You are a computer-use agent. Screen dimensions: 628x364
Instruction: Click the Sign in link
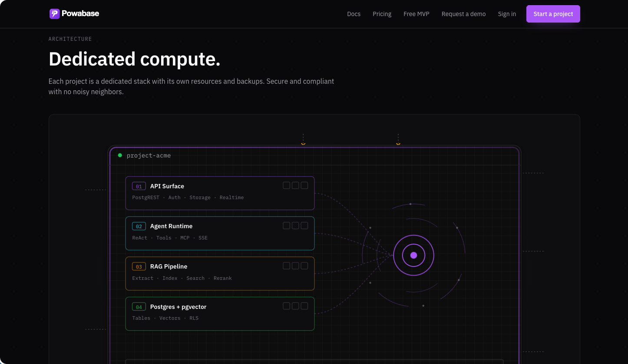pos(507,14)
